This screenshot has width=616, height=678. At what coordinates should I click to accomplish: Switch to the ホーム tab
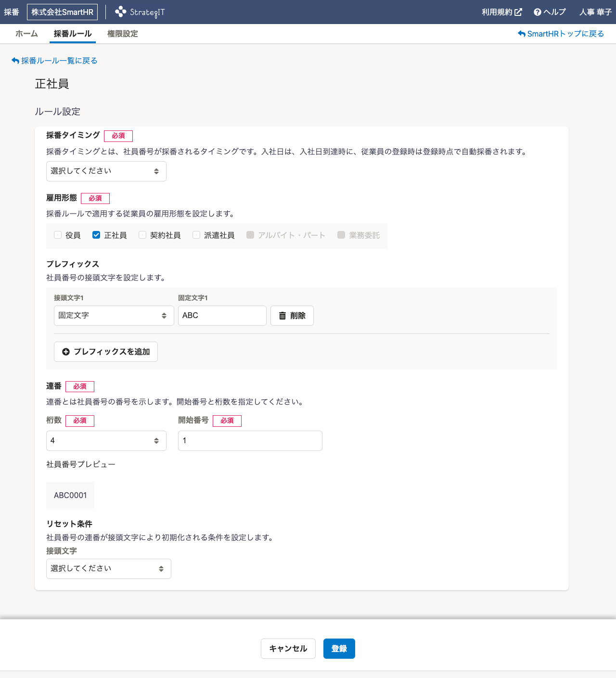click(x=26, y=34)
